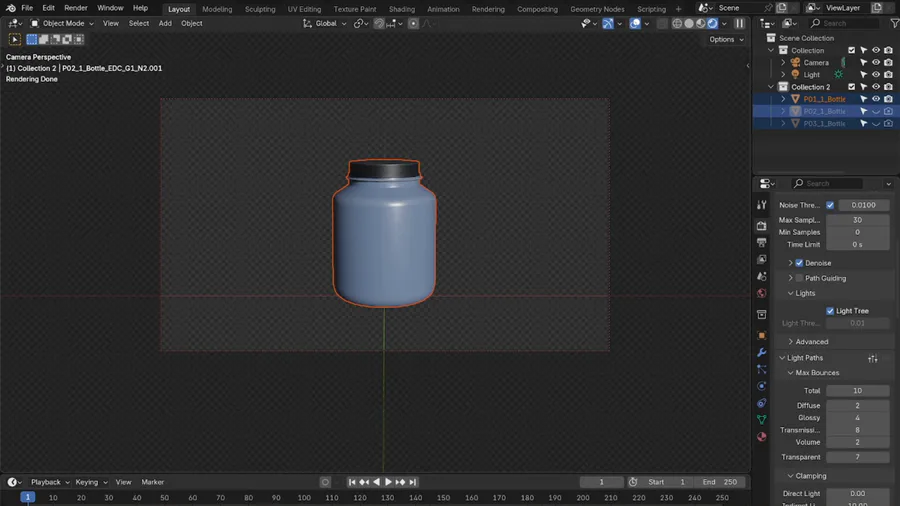Uncheck the Light Tree checkbox
The height and width of the screenshot is (506, 900).
click(830, 311)
